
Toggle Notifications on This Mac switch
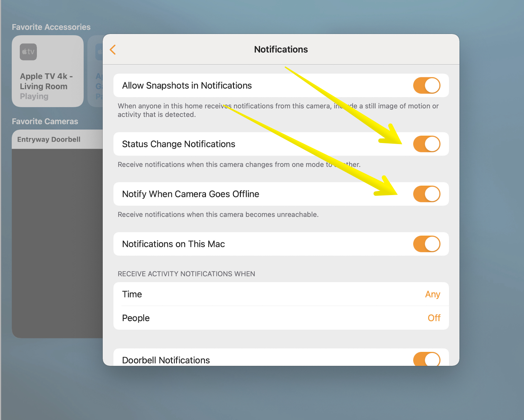(426, 244)
